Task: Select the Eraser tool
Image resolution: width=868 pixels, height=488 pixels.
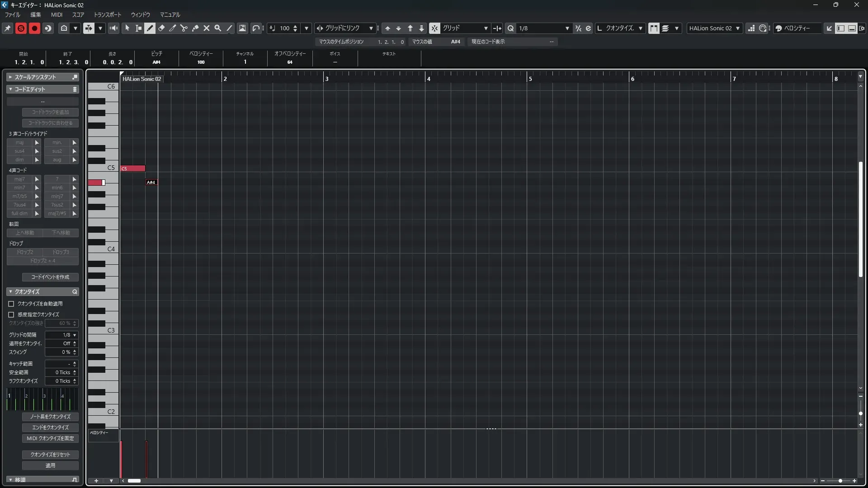Action: [161, 28]
